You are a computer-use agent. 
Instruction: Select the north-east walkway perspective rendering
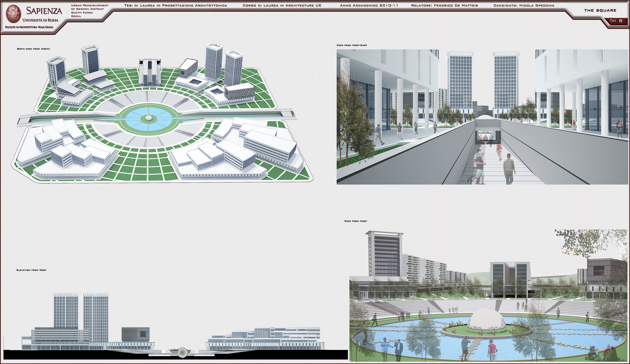click(x=482, y=117)
